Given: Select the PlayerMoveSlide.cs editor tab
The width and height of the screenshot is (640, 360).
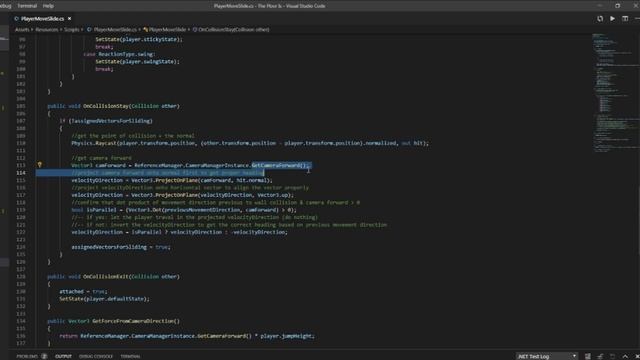Looking at the screenshot, I should tap(42, 19).
